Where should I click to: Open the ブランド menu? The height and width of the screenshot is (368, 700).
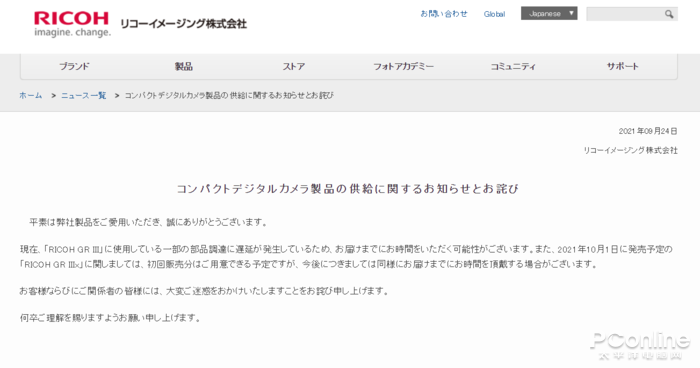tap(74, 67)
